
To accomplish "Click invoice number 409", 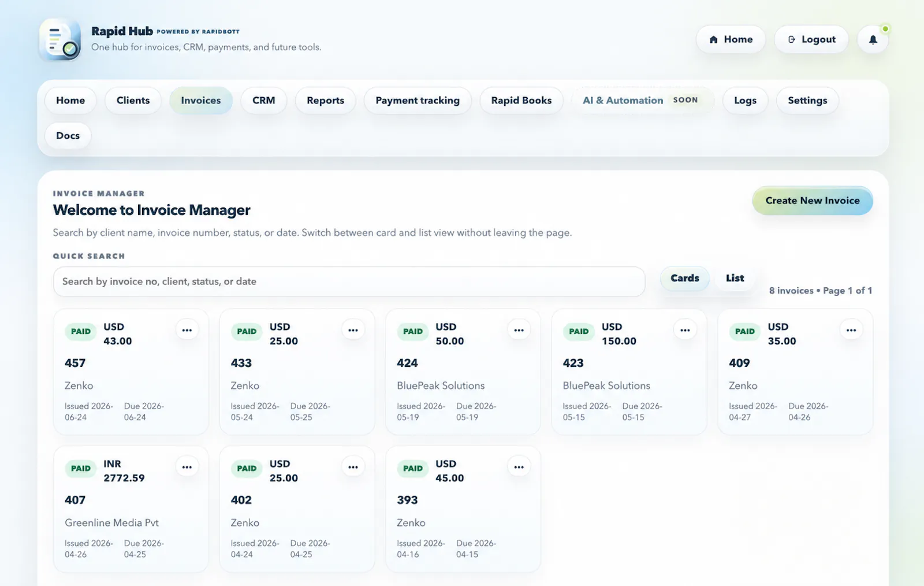I will (x=739, y=363).
